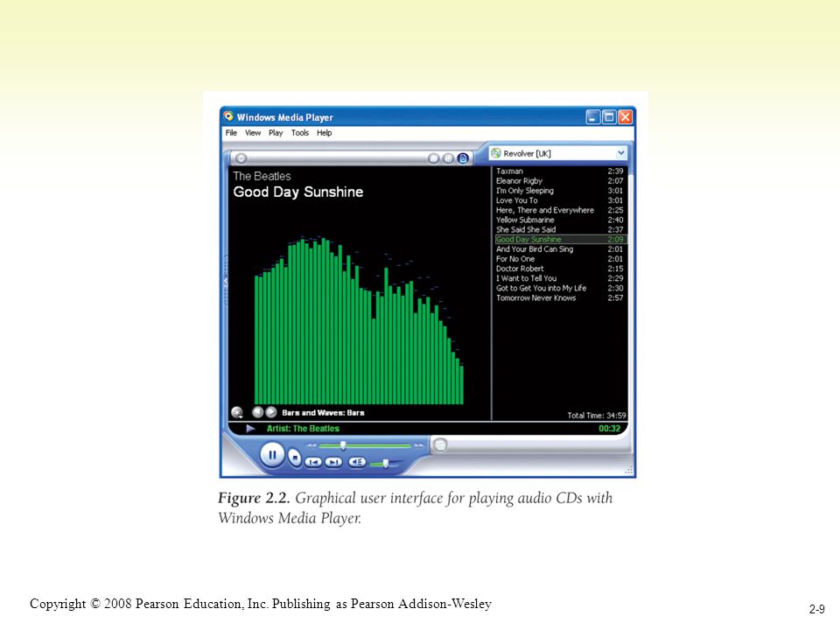Mute the audio with speaker button
Viewport: 840px width, 630px height.
[357, 462]
